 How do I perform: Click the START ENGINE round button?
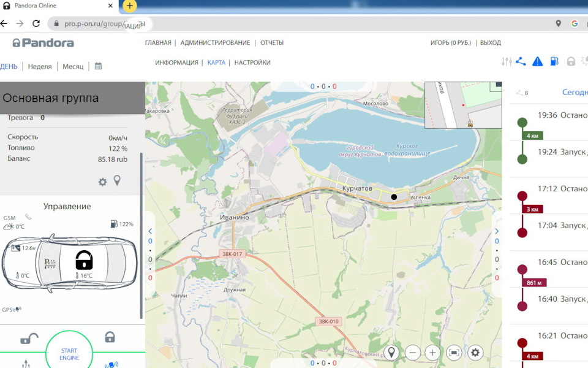[x=69, y=353]
